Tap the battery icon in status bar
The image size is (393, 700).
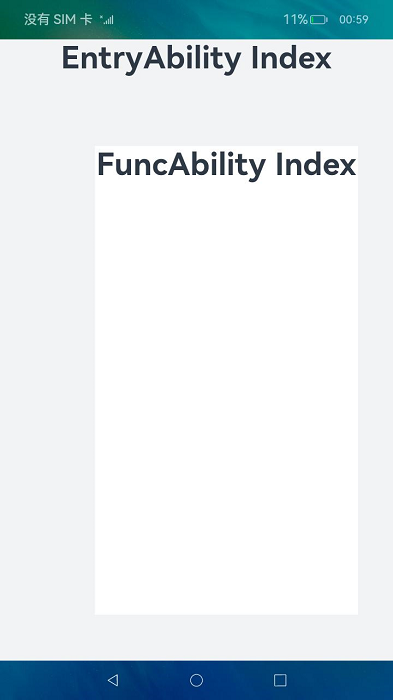click(319, 20)
